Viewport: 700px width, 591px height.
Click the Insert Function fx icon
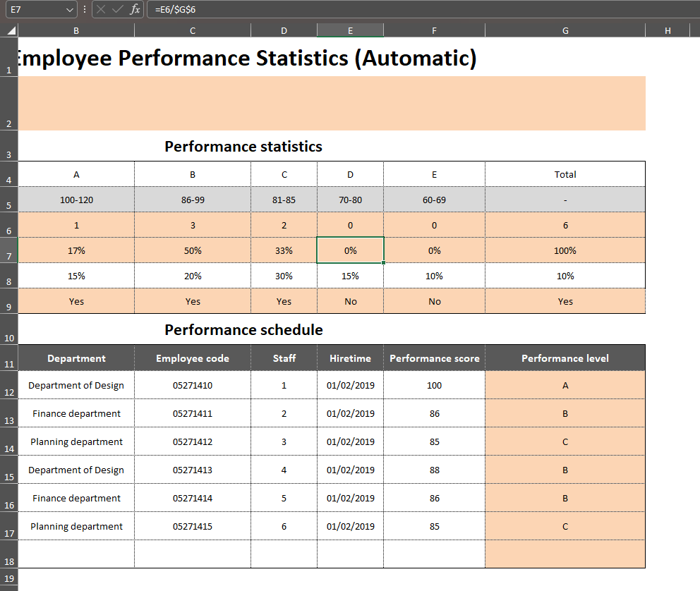134,9
